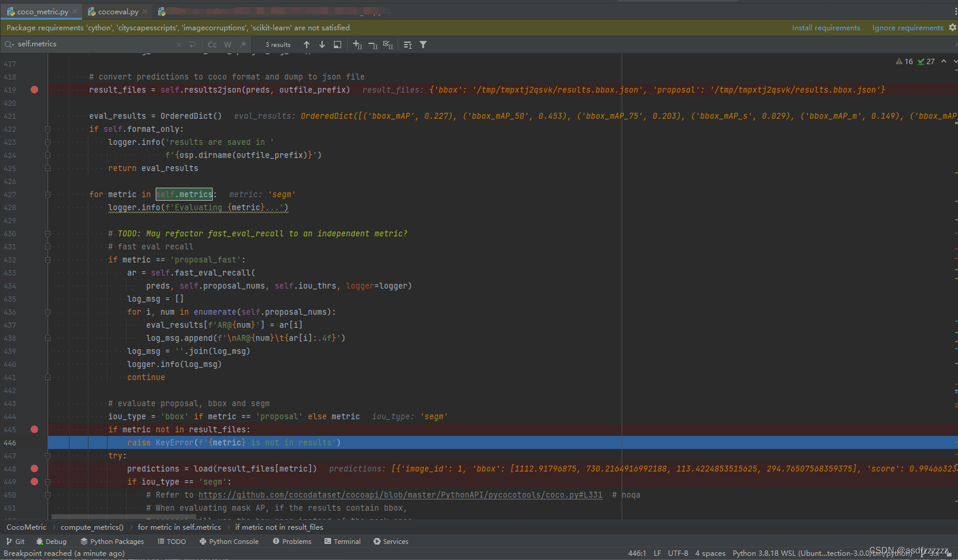
Task: Click Ignore requirements link
Action: [x=907, y=28]
